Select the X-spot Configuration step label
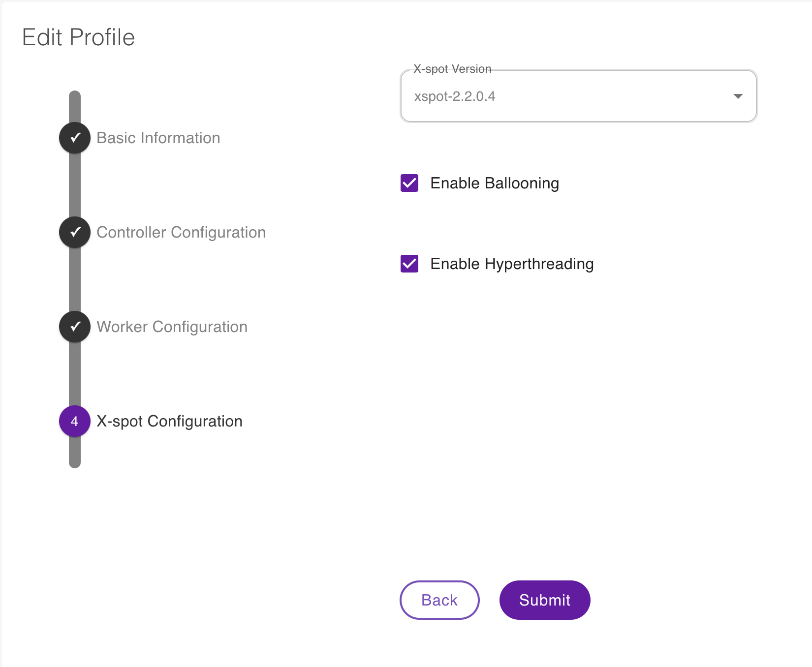The image size is (812, 667). (x=169, y=421)
